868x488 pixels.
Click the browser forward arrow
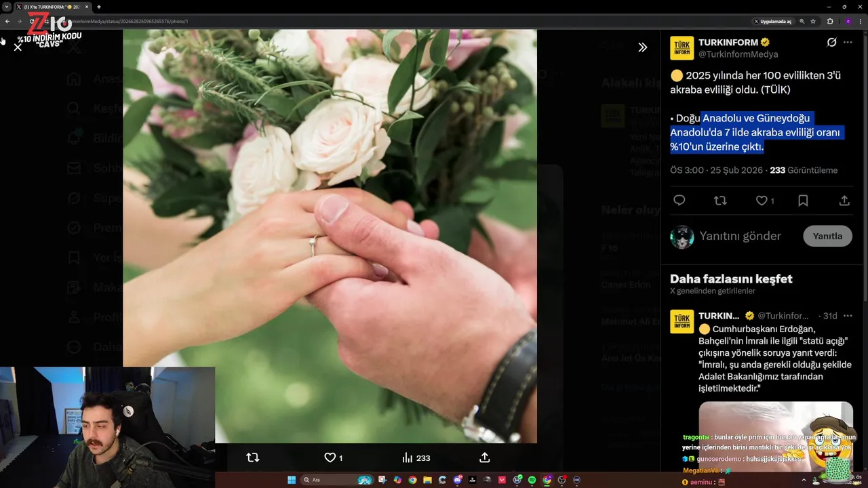[x=20, y=21]
